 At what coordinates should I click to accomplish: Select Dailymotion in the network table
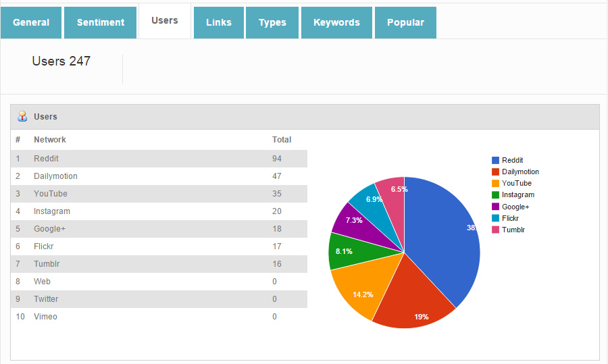(x=55, y=176)
